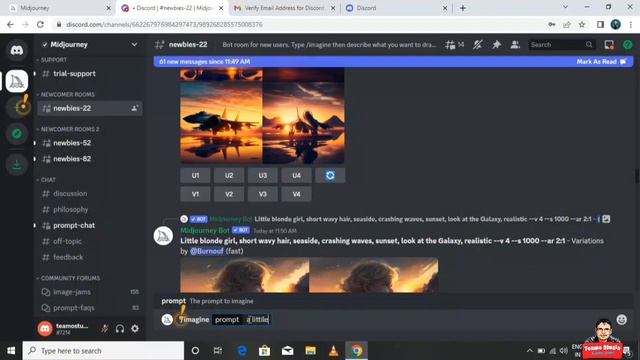Click the @Burnouf mention link
The height and width of the screenshot is (360, 640).
(207, 251)
